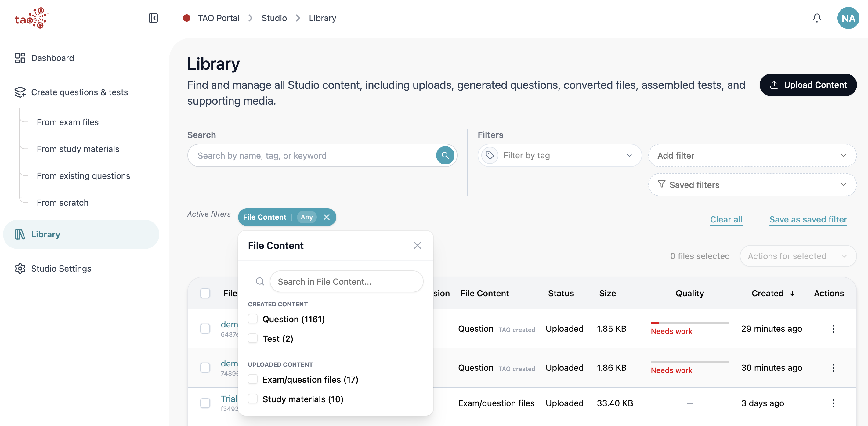Open row actions menu for 29 minutes ago
This screenshot has height=426, width=868.
click(833, 329)
